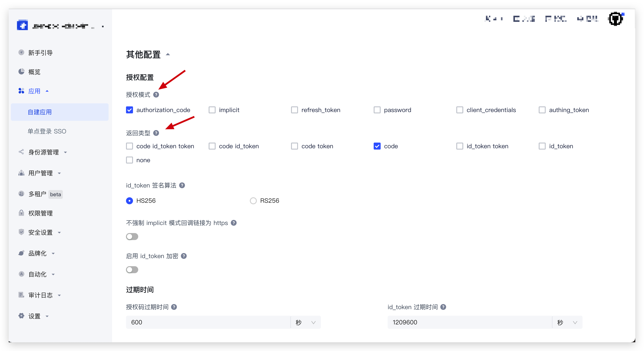Click the help icon next to 授权模式
This screenshot has height=351, width=644.
[156, 95]
